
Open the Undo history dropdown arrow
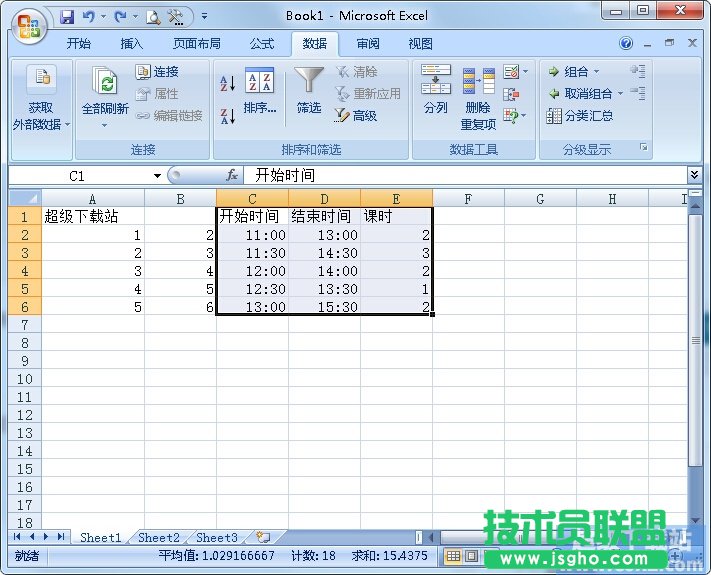pyautogui.click(x=103, y=17)
